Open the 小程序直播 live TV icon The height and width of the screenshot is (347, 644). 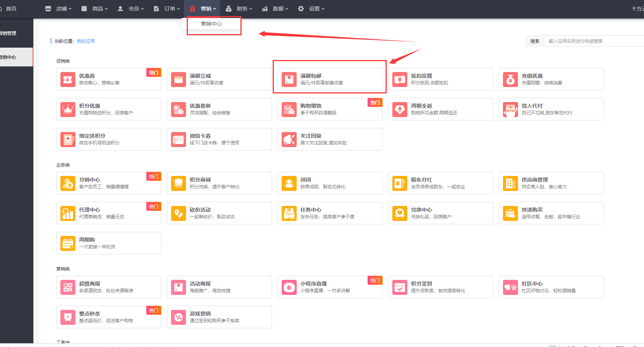click(289, 287)
